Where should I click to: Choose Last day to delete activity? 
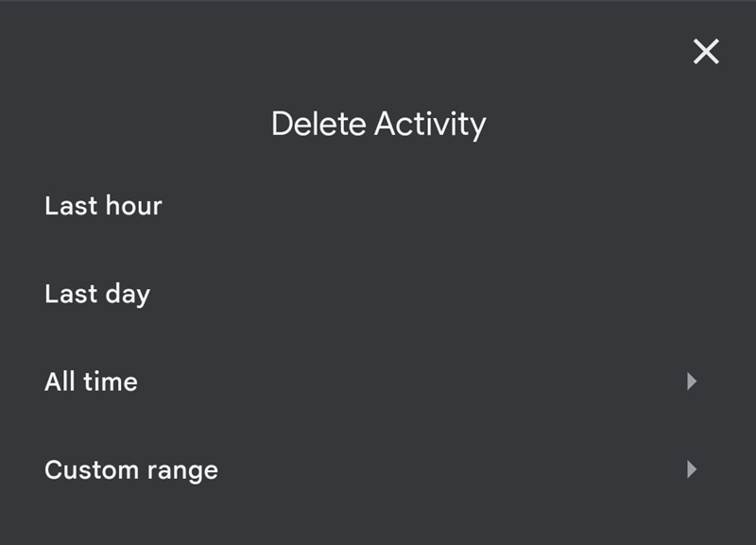point(97,294)
